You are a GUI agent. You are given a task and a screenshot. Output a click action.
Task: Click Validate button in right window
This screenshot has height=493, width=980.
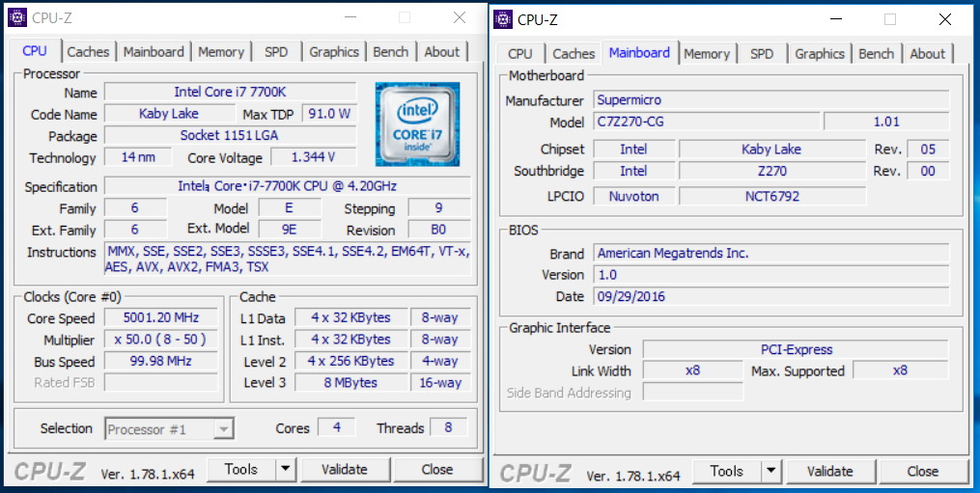click(x=830, y=471)
